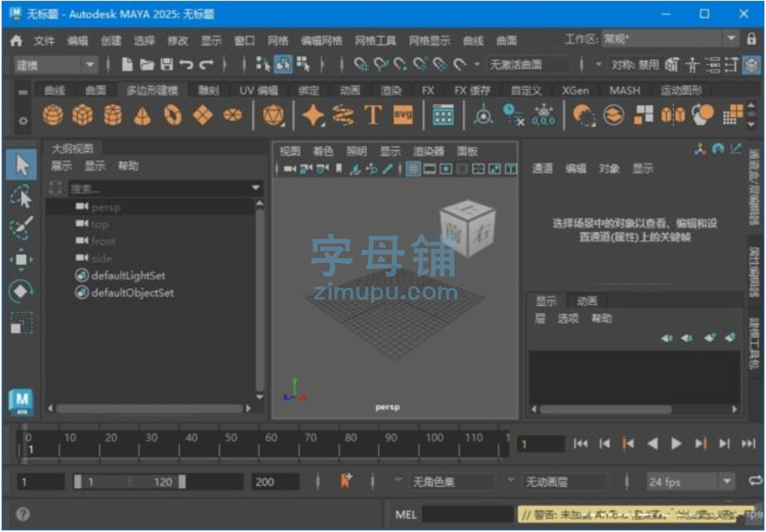Image resolution: width=766 pixels, height=532 pixels.
Task: Click the super shape star icon
Action: coord(313,116)
